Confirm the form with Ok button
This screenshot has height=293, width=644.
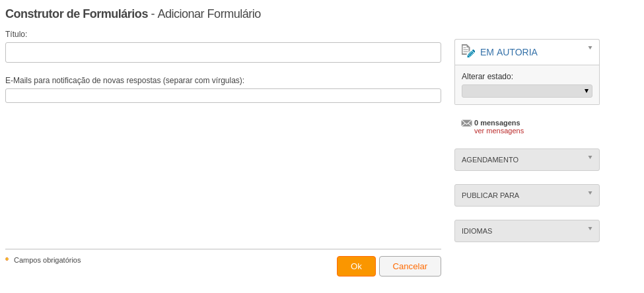(356, 267)
